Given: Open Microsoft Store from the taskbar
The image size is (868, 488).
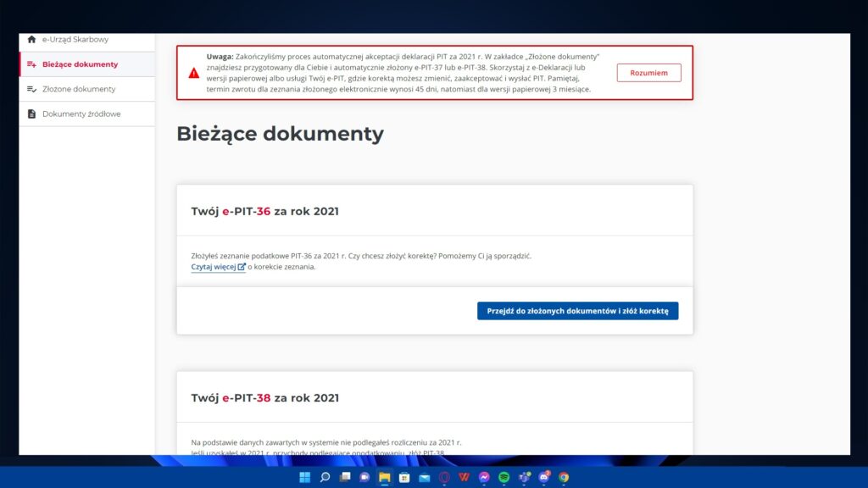Looking at the screenshot, I should pos(404,477).
